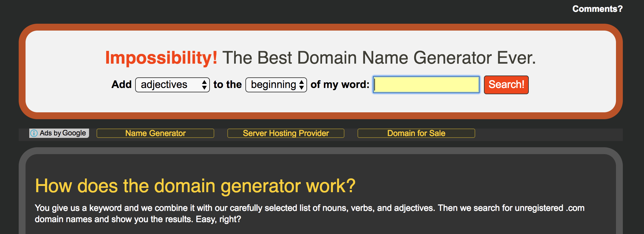Viewport: 644px width, 234px height.
Task: Click the Impossibility! title text
Action: pyautogui.click(x=161, y=58)
